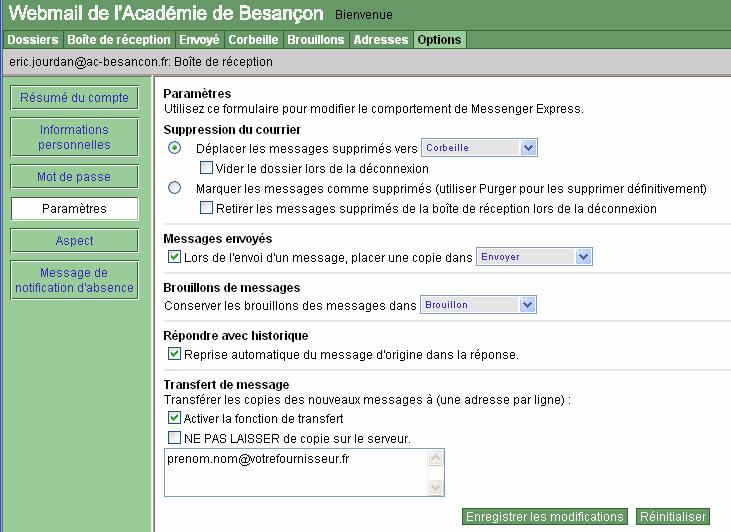Viewport: 731px width, 532px height.
Task: Click the 'Transfert de message' heading
Action: (x=227, y=385)
